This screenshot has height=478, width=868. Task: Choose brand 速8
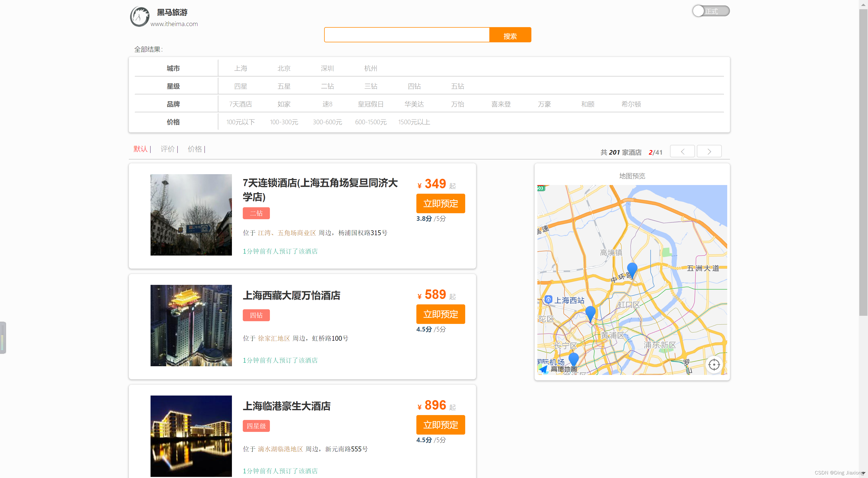pos(327,104)
